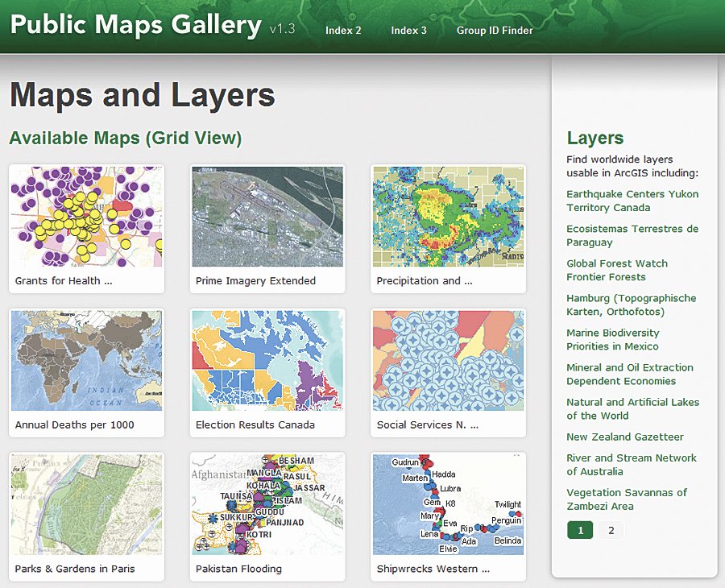Open Shipwrecks Western map thumbnail
725x588 pixels.
(448, 504)
